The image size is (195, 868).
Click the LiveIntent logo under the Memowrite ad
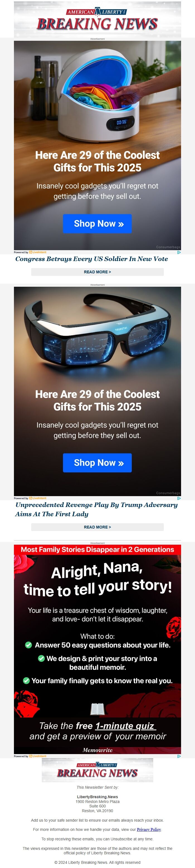point(38,756)
